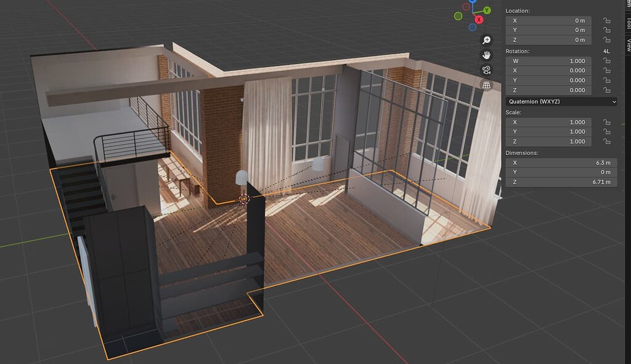631x364 pixels.
Task: Click the negative X handle on navigation gizmo
Action: 466,7
